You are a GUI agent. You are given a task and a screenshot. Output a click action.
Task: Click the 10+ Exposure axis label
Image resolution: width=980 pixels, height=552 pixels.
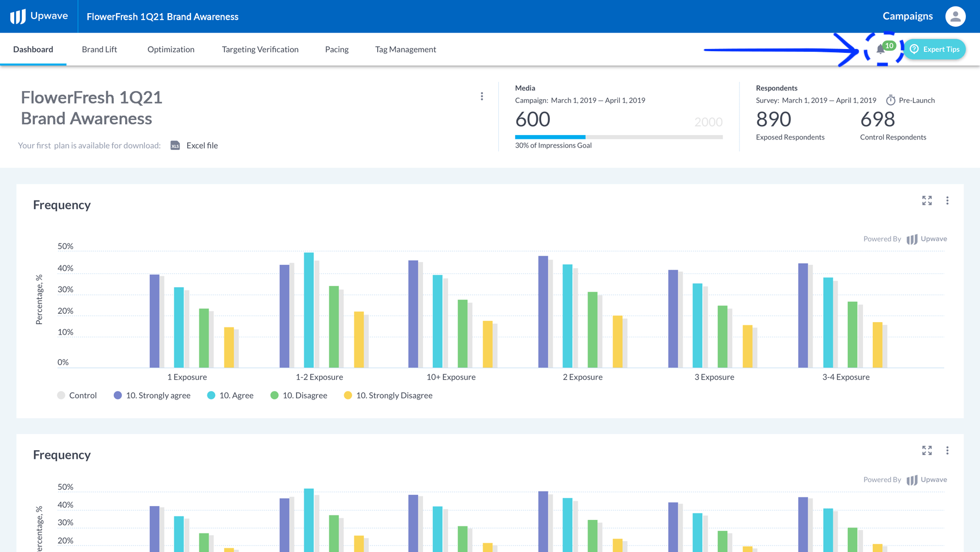[x=451, y=377]
